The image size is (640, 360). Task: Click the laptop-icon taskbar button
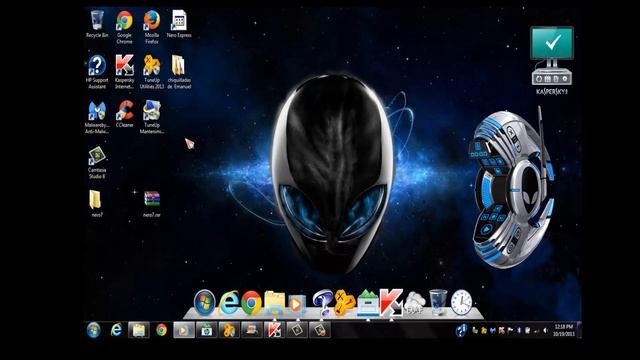point(252,330)
